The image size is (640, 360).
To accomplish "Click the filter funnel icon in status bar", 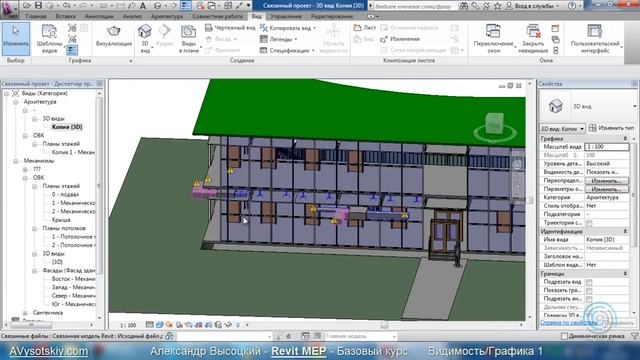I will click(x=634, y=336).
